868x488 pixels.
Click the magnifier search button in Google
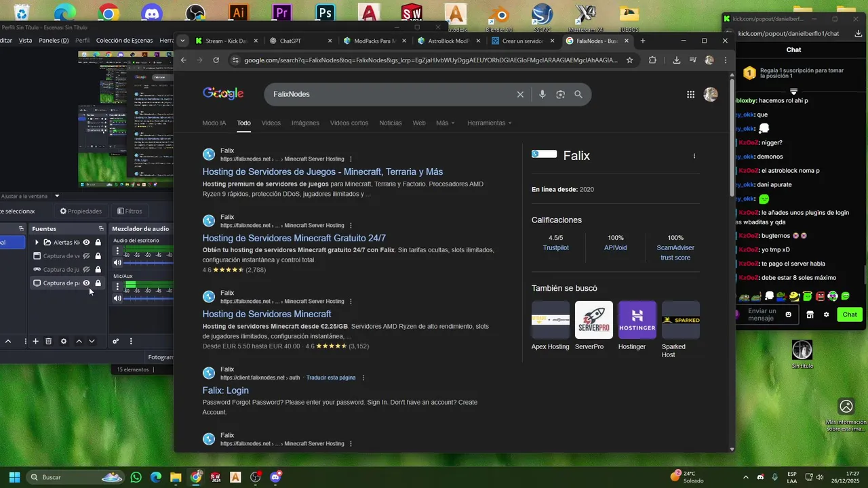click(578, 94)
